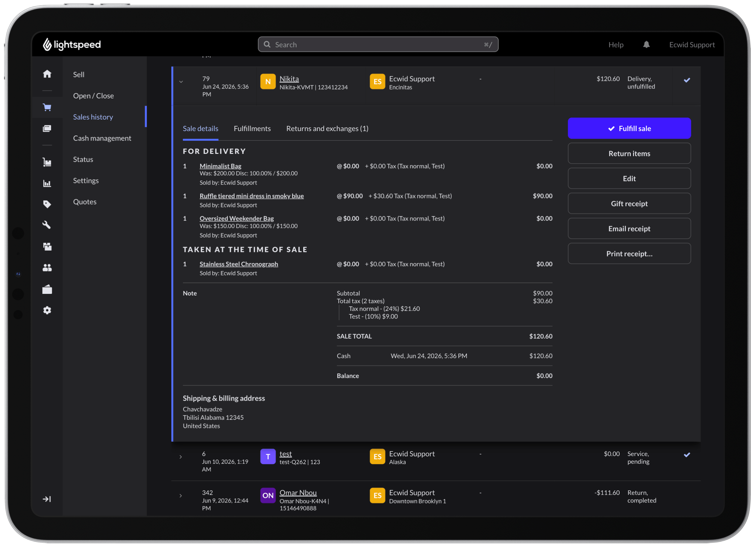Click the search magnifier icon
This screenshot has width=756, height=548.
pos(267,44)
